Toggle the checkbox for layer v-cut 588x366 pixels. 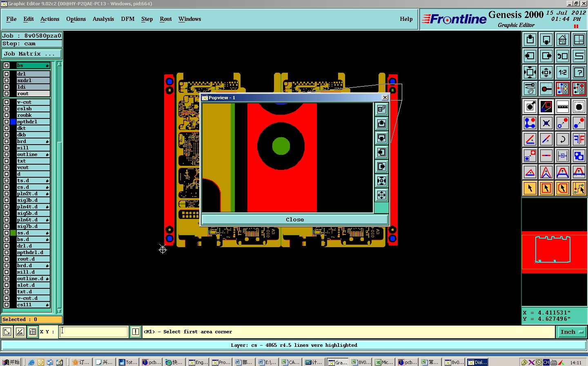pos(7,102)
